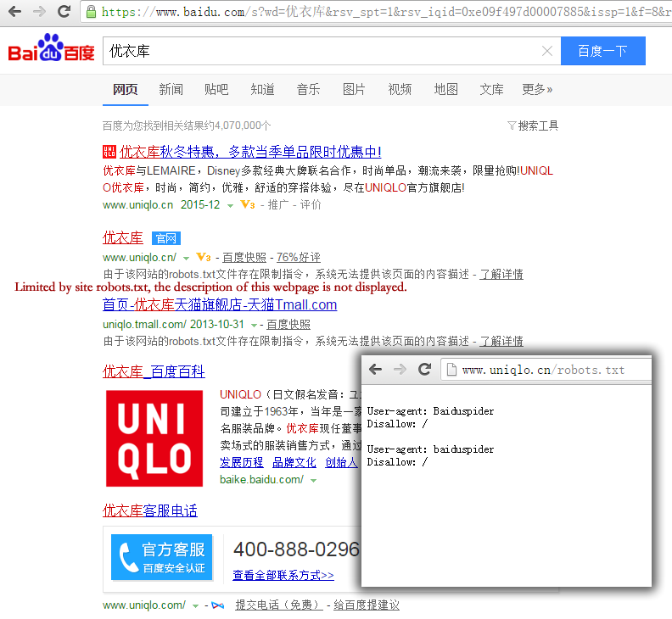This screenshot has width=672, height=619.
Task: Open the 发展历程 sublink
Action: (x=242, y=462)
